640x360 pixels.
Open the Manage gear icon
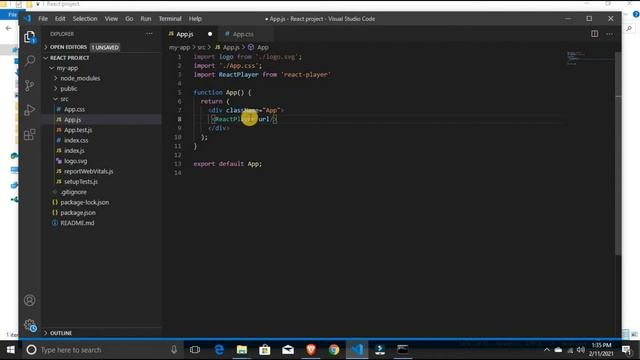tap(30, 325)
